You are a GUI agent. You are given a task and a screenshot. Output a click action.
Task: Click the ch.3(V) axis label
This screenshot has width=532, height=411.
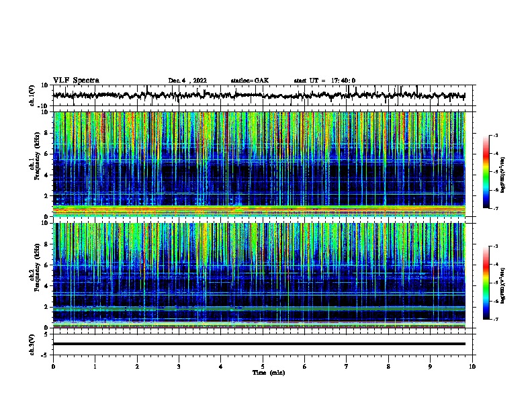[32, 345]
